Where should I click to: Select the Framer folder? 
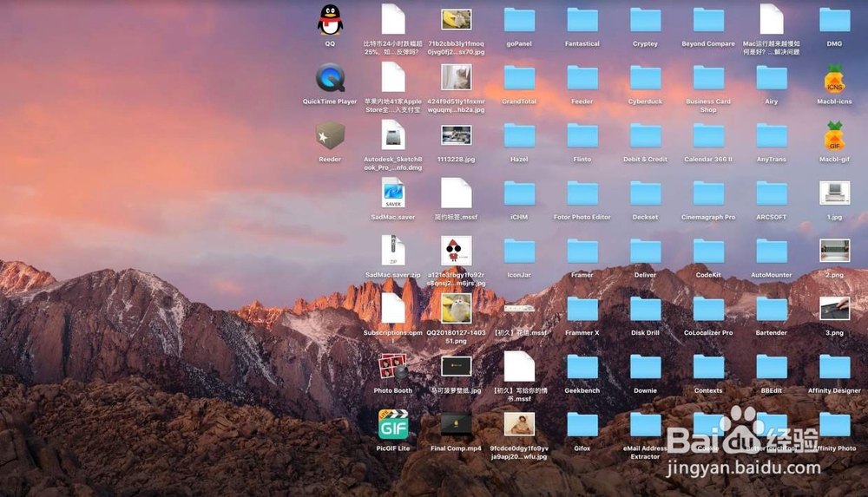pos(582,252)
